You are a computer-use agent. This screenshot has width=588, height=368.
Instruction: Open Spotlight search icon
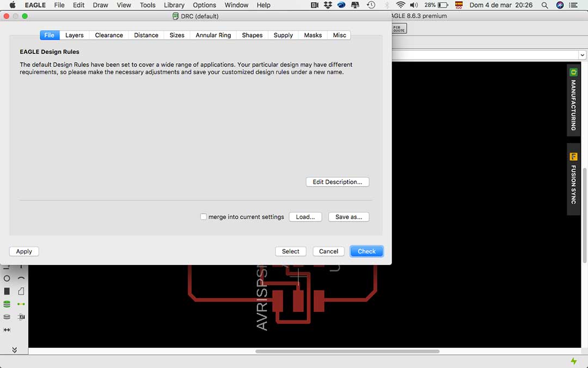[x=544, y=5]
